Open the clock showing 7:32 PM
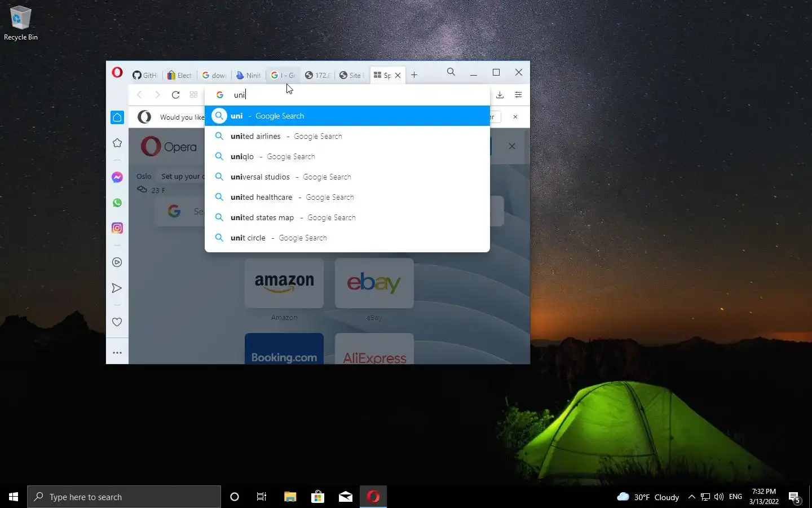The height and width of the screenshot is (508, 812). pos(764,497)
